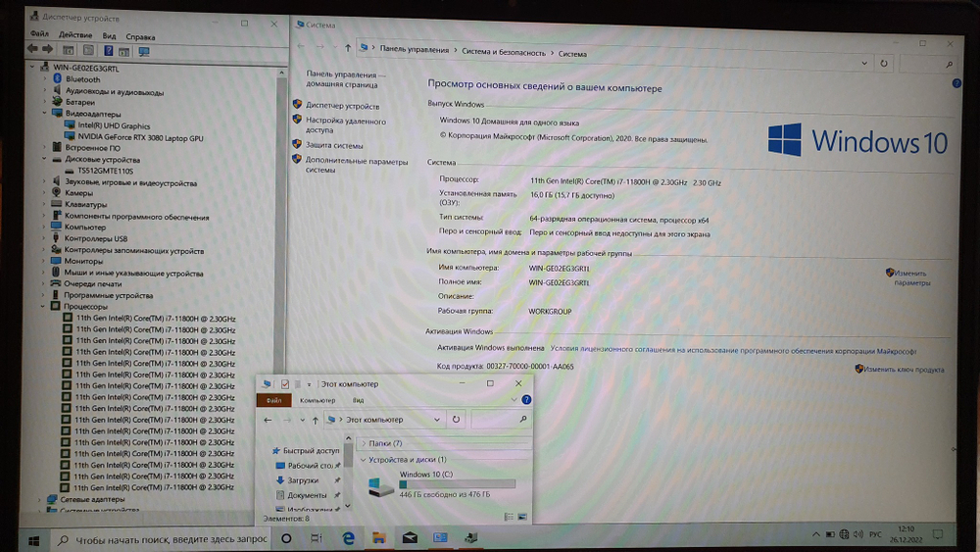Click the blue Help icon in Device Manager toolbar
Viewport: 980px width, 552px height.
[108, 51]
